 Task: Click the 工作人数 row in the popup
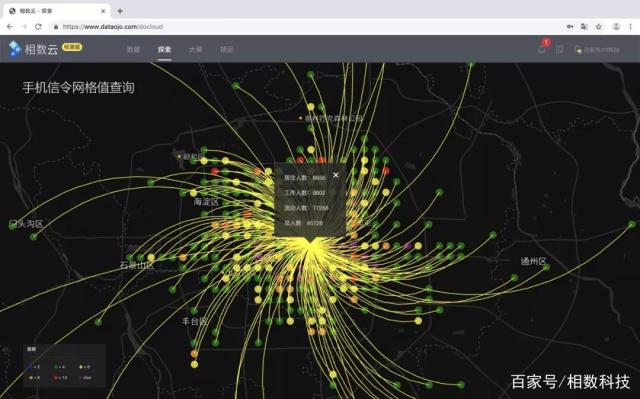pos(305,193)
